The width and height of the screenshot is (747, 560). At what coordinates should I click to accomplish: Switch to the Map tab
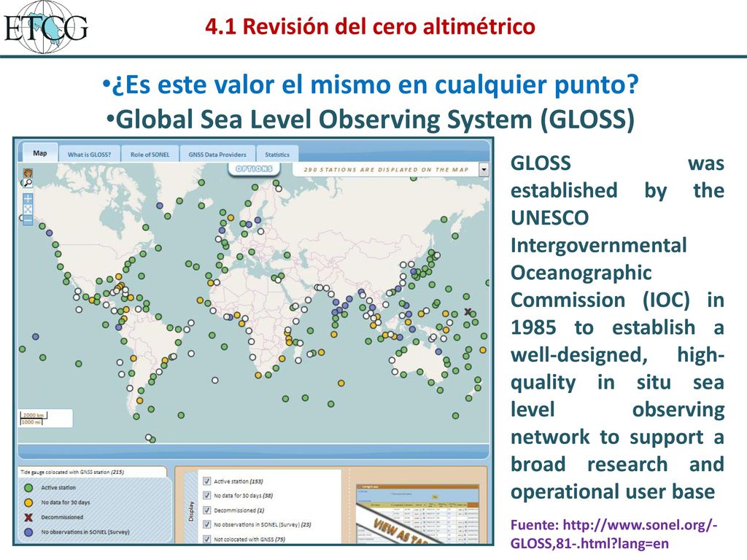tap(40, 153)
